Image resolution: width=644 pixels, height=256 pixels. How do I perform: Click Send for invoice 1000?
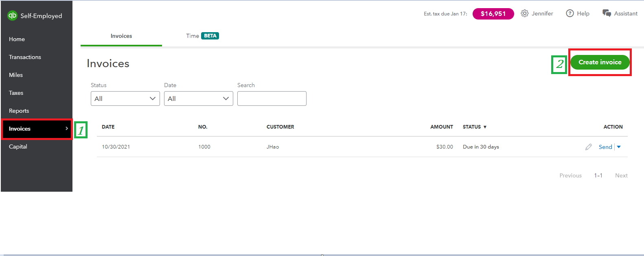coord(605,147)
